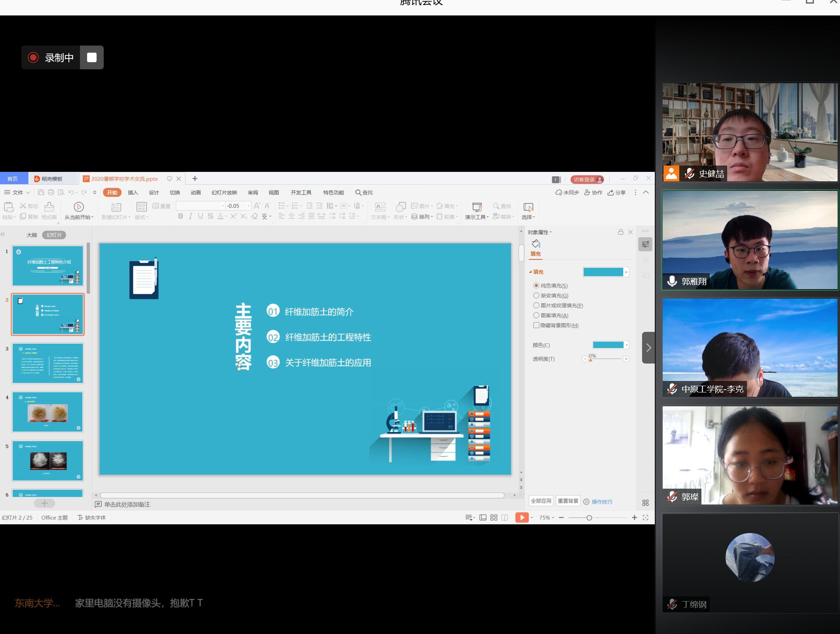Switch to slide sorter view icon
The height and width of the screenshot is (634, 840).
494,518
